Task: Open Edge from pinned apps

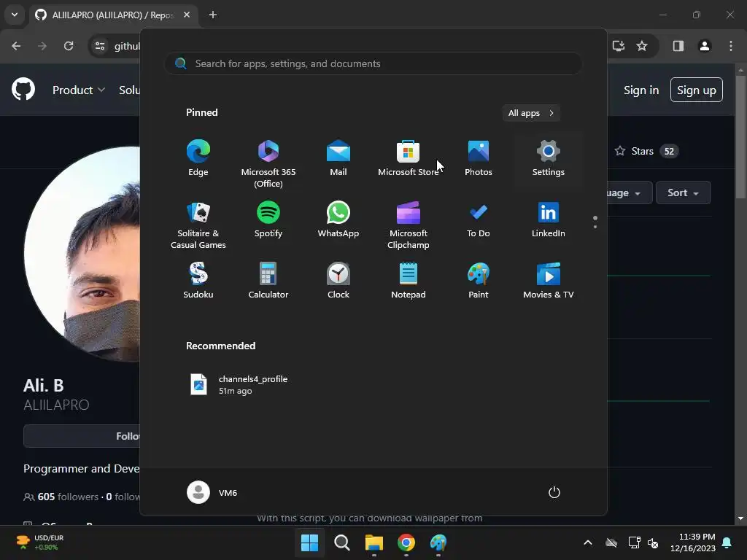Action: click(x=198, y=158)
